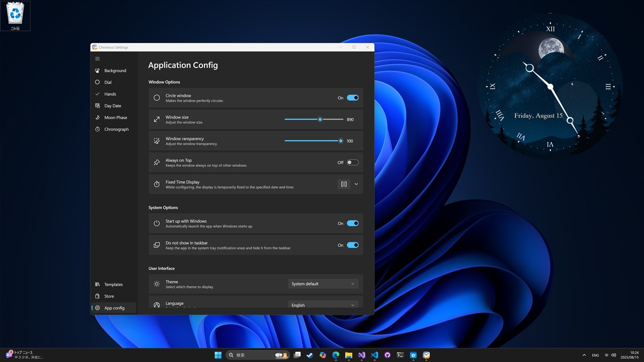
Task: Enable the Always on Top switch
Action: [x=353, y=162]
